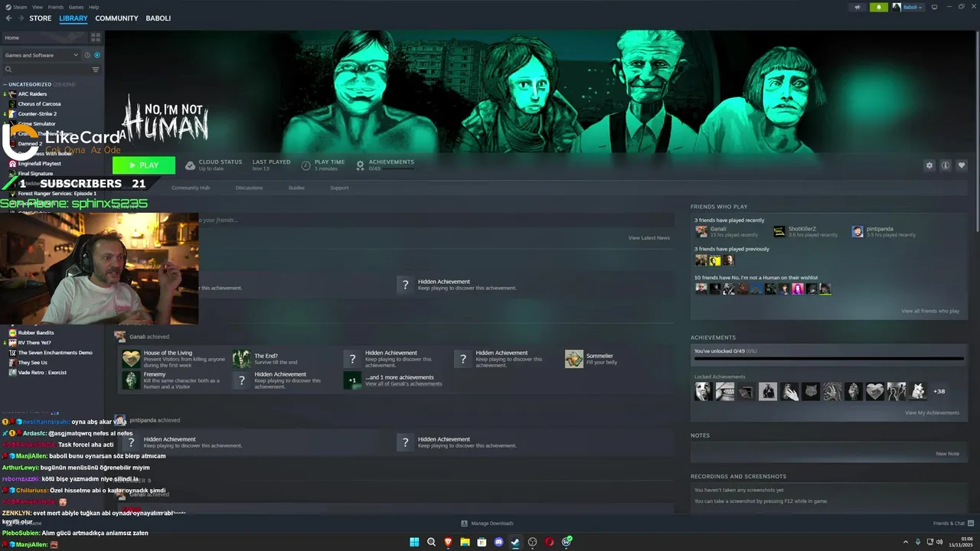Open the Friends menu
This screenshot has width=980, height=551.
[x=56, y=7]
